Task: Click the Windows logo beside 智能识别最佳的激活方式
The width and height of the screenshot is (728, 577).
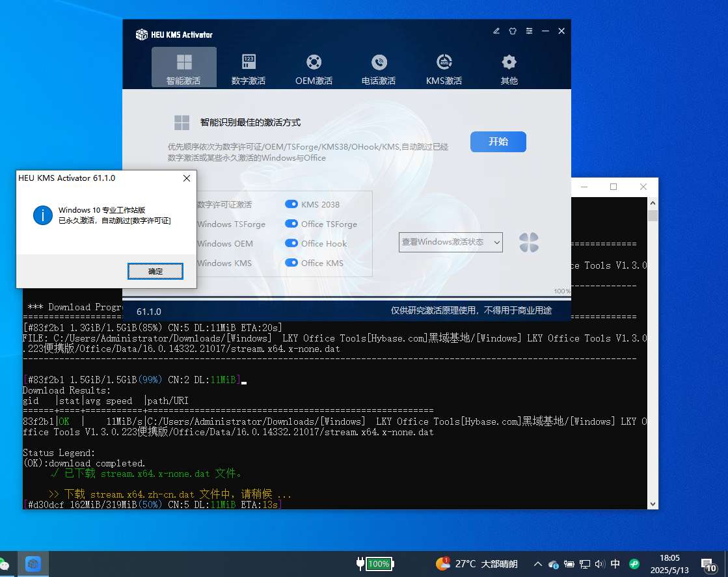Action: (x=182, y=122)
